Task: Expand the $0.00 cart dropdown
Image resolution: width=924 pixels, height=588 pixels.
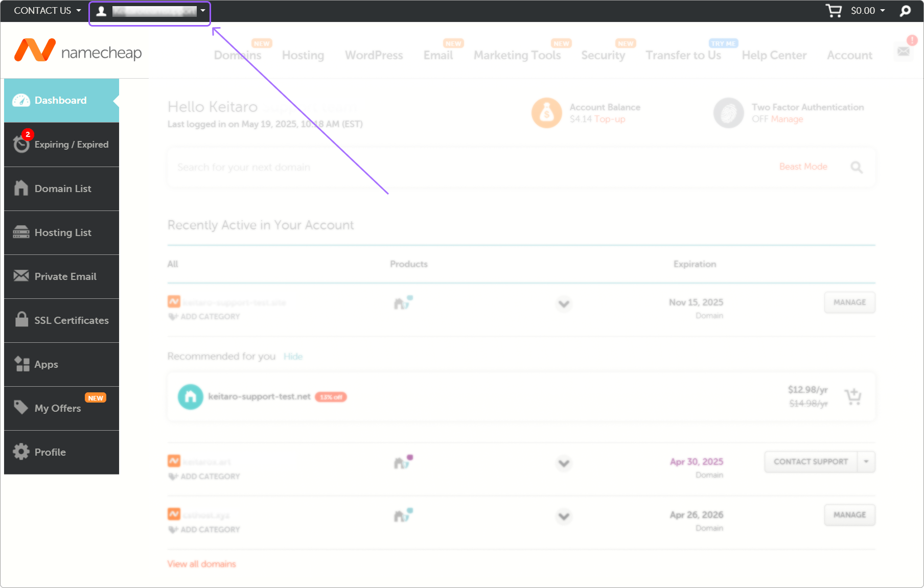Action: click(868, 11)
